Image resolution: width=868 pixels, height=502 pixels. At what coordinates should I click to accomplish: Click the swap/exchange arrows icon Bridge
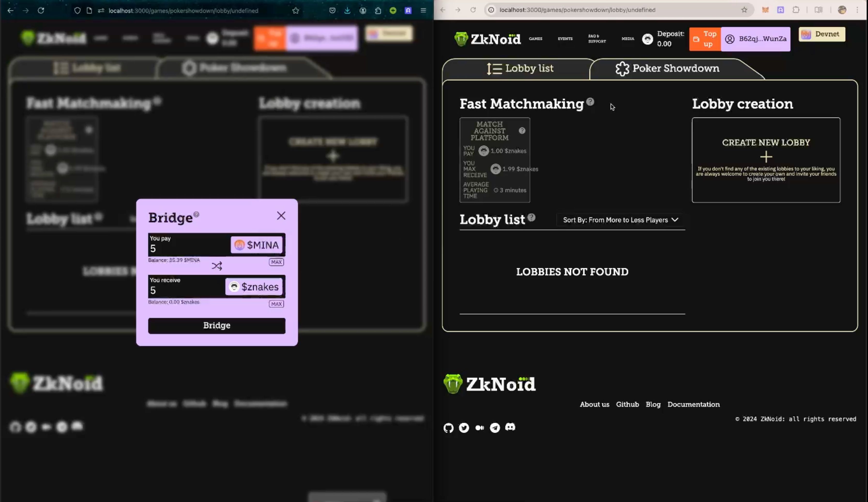pos(216,266)
